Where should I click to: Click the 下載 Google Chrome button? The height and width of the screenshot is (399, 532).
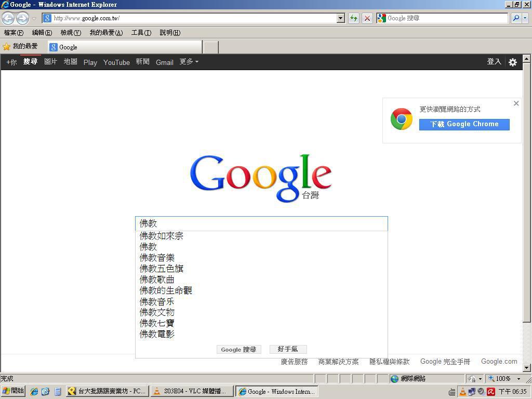[464, 124]
